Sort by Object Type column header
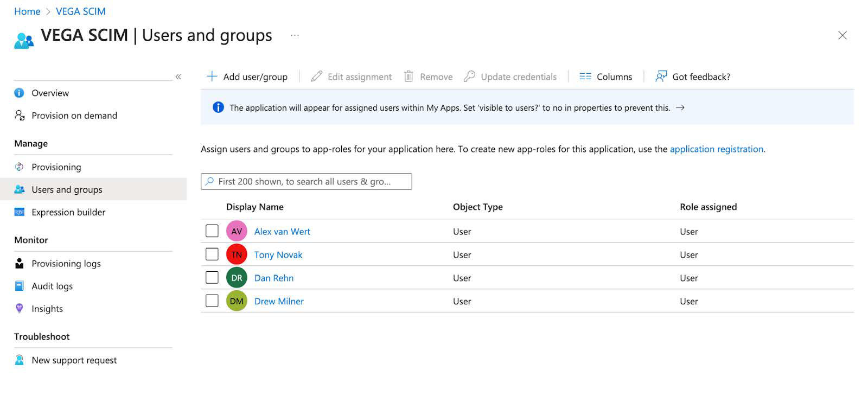 point(477,207)
